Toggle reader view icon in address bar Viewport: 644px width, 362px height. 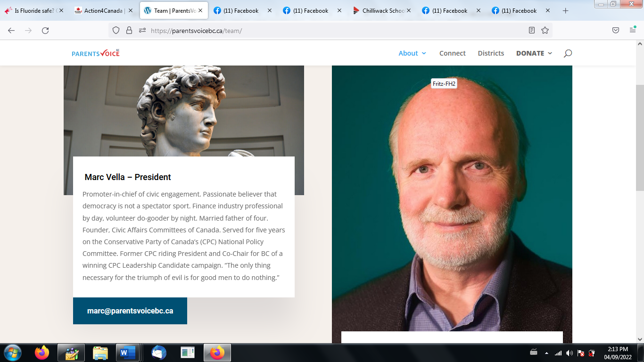[x=532, y=30]
